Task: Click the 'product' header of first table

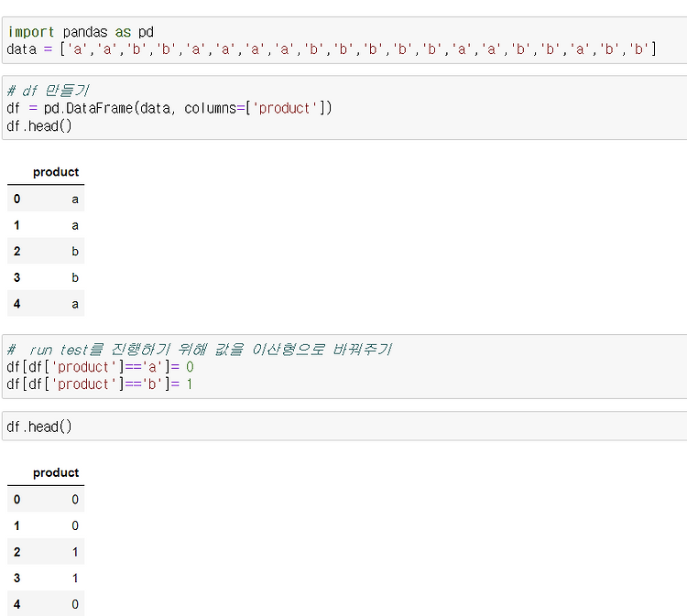Action: pos(56,172)
